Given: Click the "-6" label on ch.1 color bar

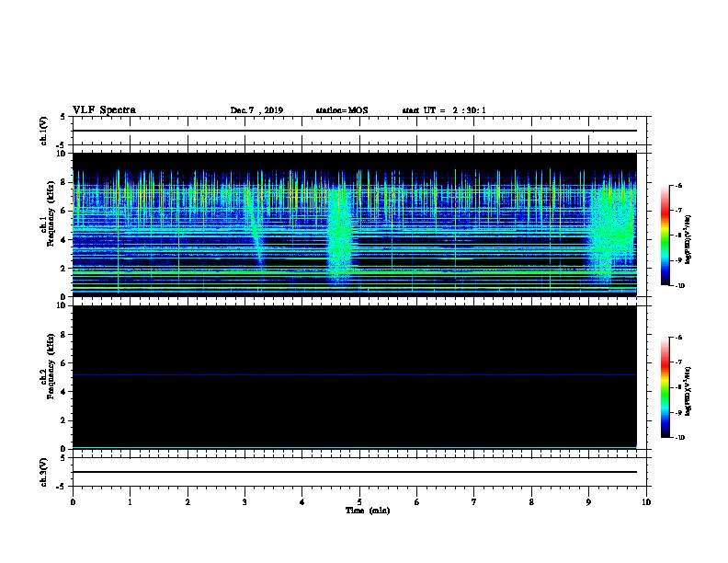Looking at the screenshot, I should 678,186.
